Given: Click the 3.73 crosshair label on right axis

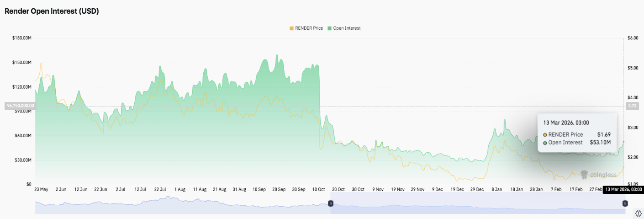Looking at the screenshot, I should 632,106.
